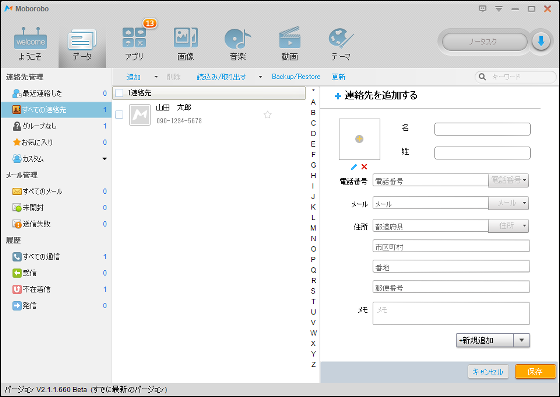Expand the 読込み/取り出し dropdown arrow
This screenshot has height=397, width=560.
tap(260, 77)
